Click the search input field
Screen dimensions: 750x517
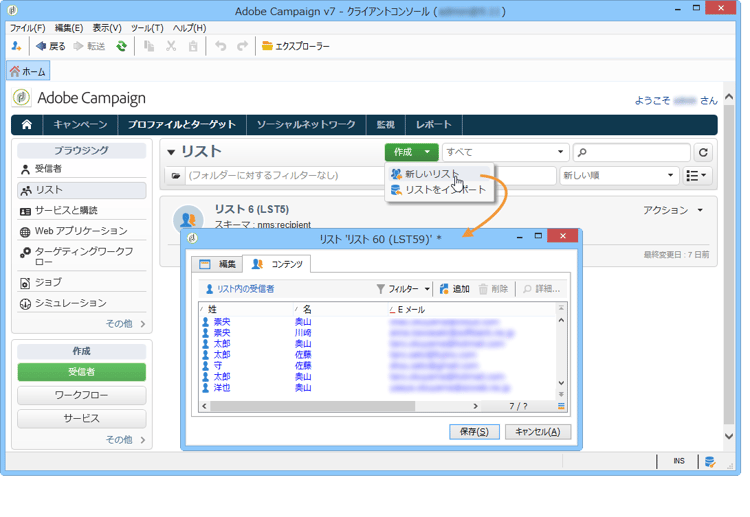click(631, 152)
